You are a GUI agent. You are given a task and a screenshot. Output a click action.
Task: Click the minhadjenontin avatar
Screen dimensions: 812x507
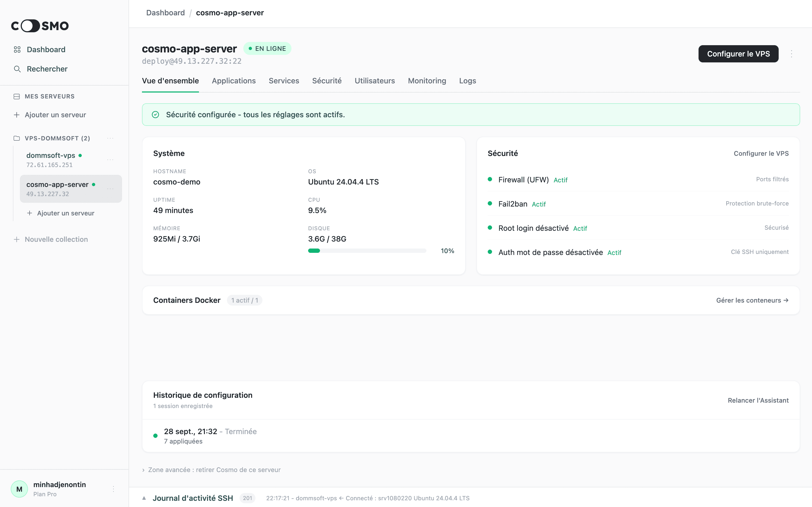tap(19, 489)
